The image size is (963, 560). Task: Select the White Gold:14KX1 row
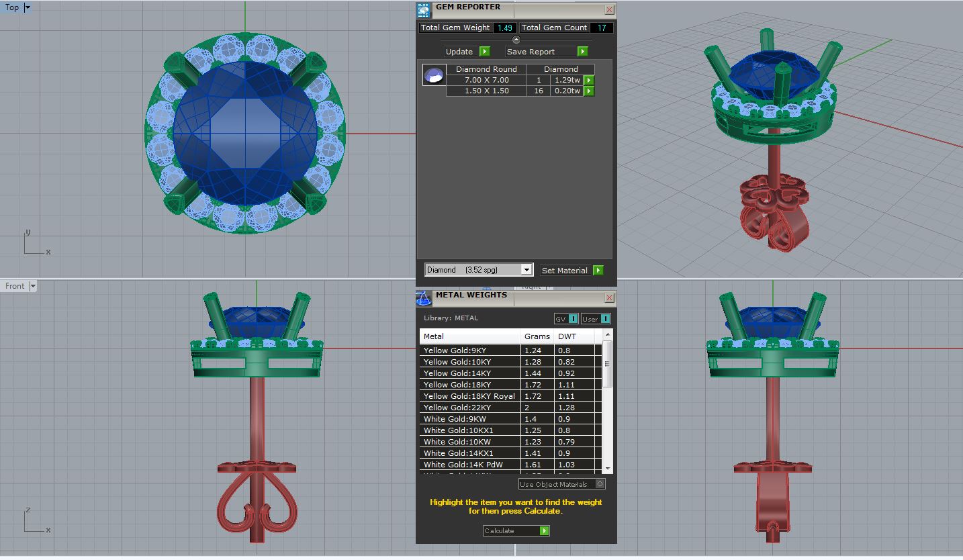point(510,453)
